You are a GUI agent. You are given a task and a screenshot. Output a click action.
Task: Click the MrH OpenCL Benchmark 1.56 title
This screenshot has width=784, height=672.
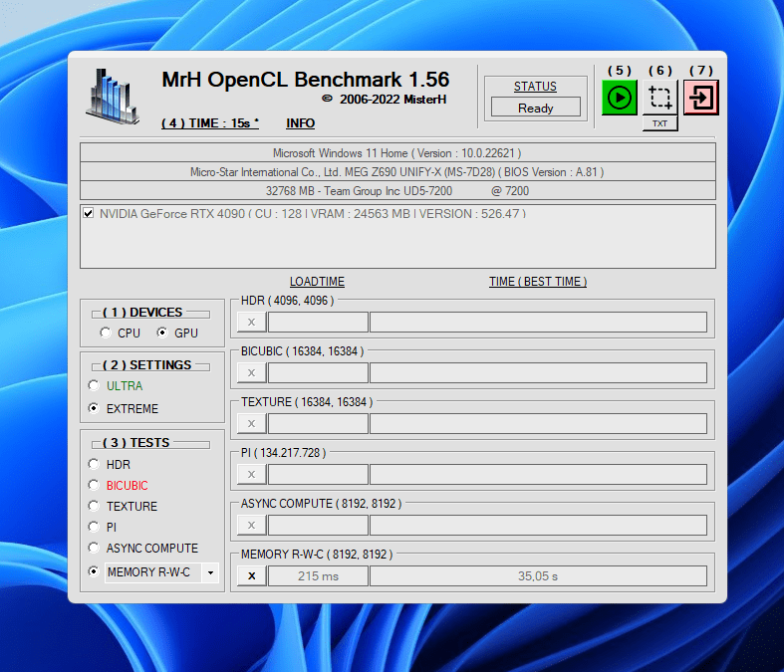pos(306,80)
